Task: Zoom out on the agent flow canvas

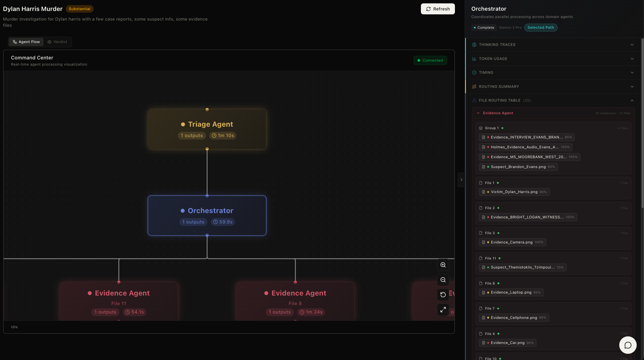Action: (443, 280)
